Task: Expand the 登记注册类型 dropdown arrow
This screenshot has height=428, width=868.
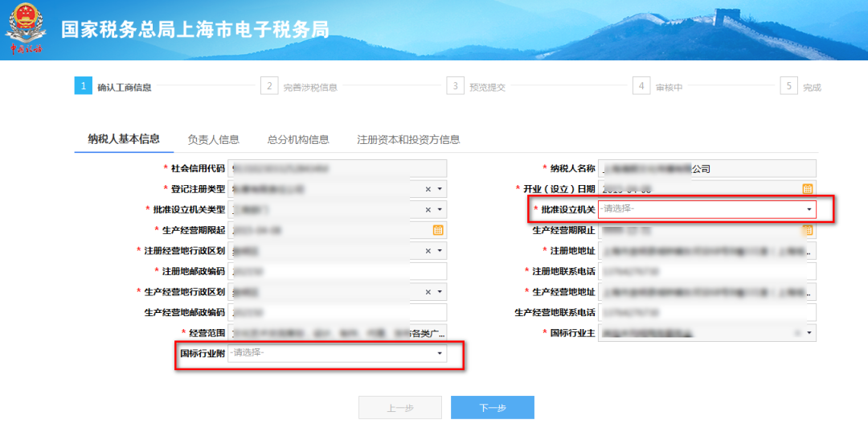Action: tap(440, 189)
